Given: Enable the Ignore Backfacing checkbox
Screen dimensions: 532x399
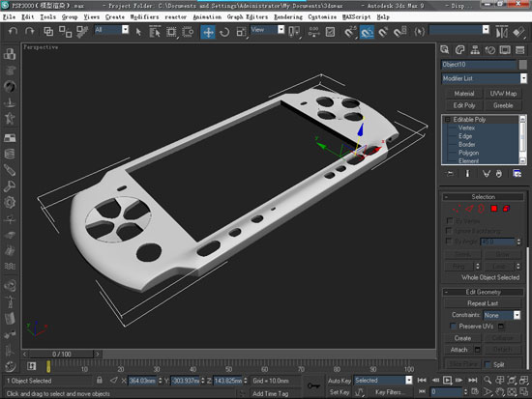Looking at the screenshot, I should pos(449,231).
